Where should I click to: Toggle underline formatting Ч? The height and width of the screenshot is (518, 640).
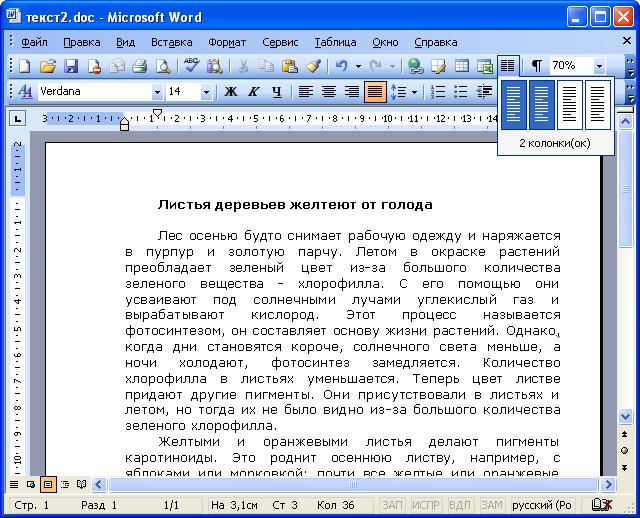coord(277,92)
